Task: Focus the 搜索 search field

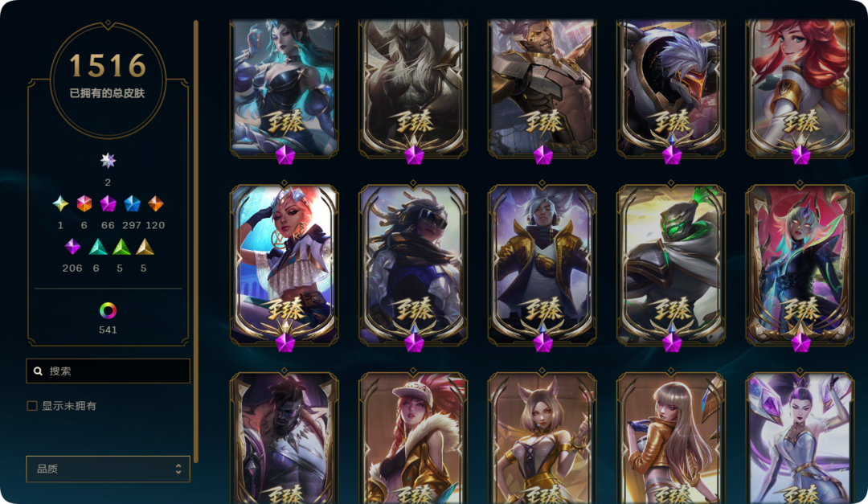Action: coord(108,371)
